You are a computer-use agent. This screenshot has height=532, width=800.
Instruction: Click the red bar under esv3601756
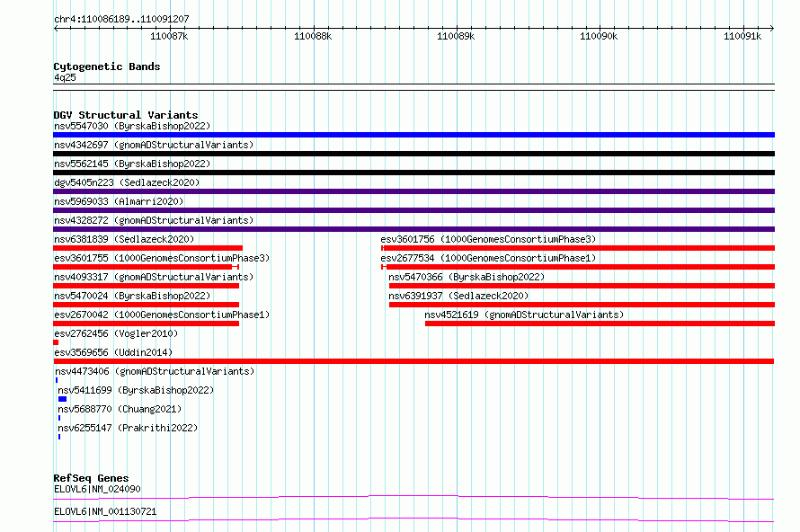click(578, 248)
